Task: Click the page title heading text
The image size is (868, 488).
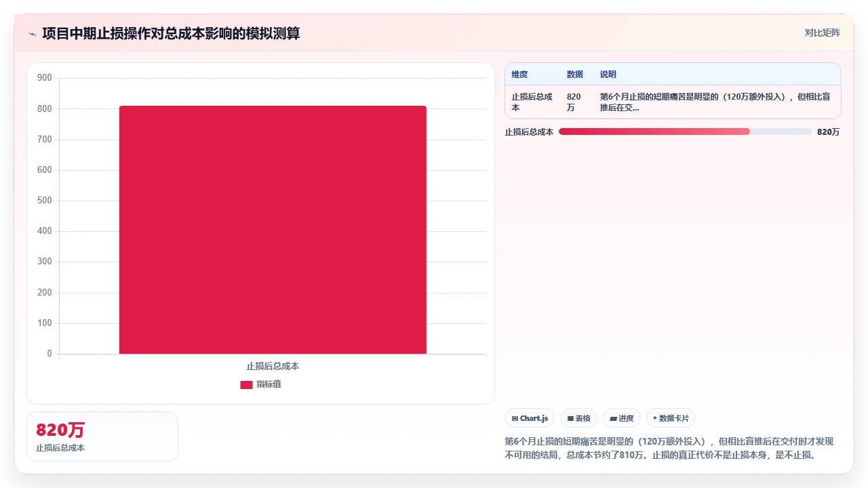Action: point(171,33)
